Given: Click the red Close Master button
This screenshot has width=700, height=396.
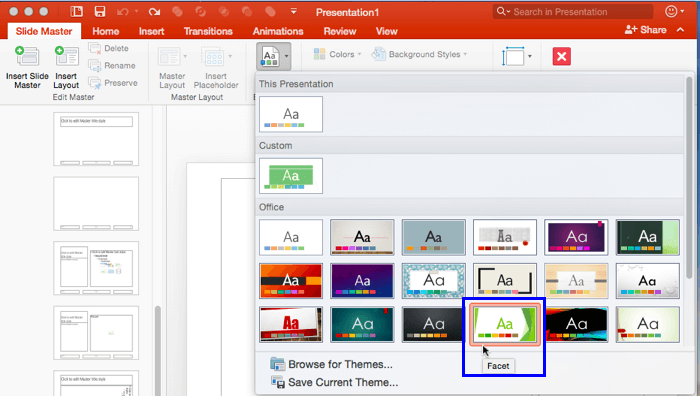Looking at the screenshot, I should coord(562,57).
